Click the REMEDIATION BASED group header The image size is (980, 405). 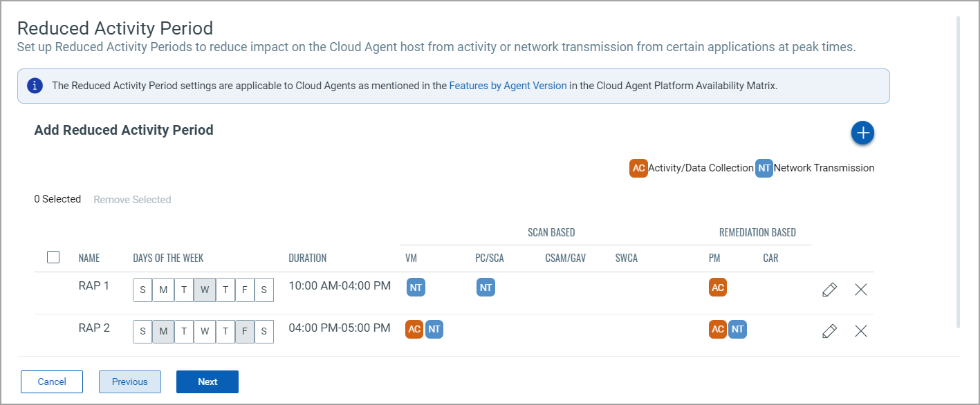[x=757, y=232]
